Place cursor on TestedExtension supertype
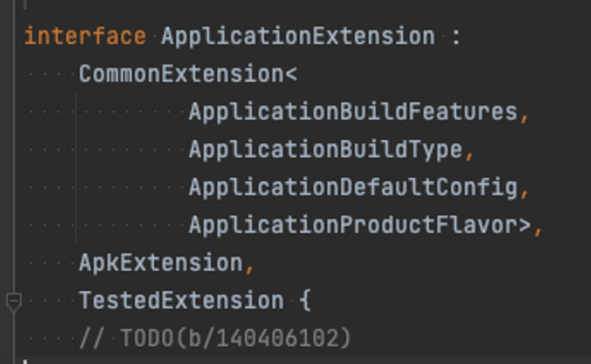This screenshot has height=364, width=591. coord(181,300)
